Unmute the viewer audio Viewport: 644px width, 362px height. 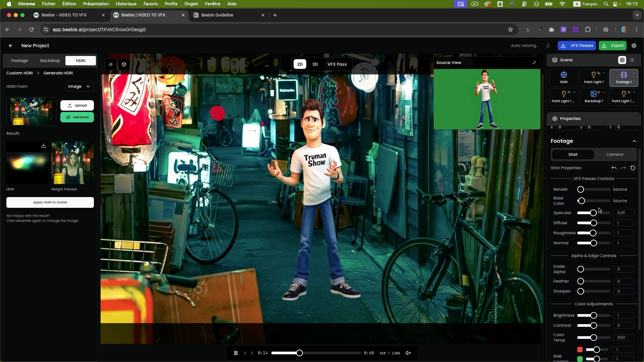(408, 353)
